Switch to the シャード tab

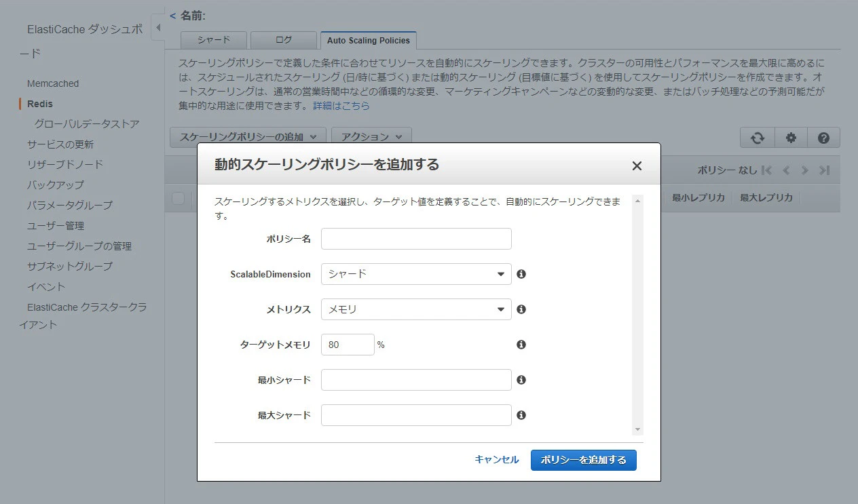[213, 40]
